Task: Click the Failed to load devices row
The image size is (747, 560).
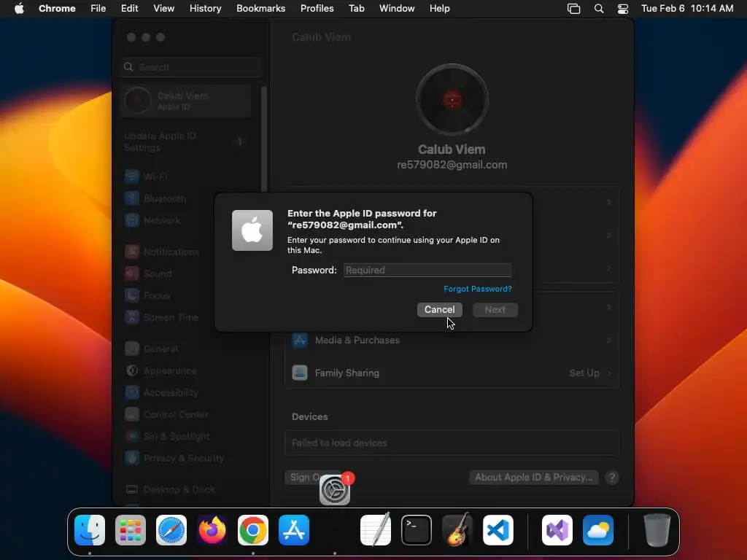Action: pos(452,443)
